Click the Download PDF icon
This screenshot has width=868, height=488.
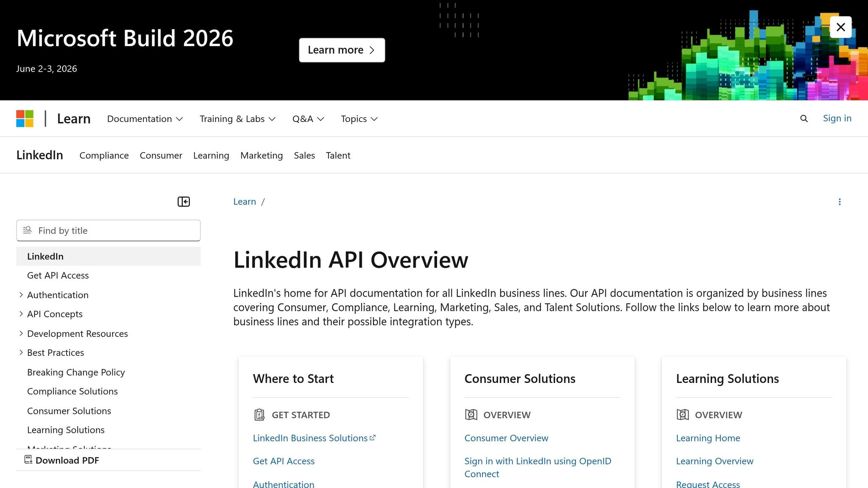pos(28,460)
